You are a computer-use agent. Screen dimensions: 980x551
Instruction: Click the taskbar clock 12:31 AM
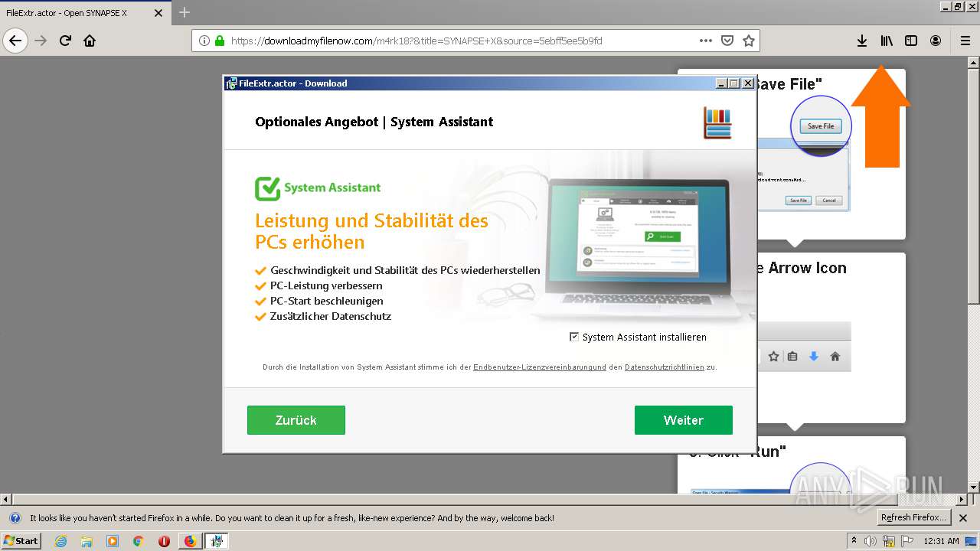[941, 541]
